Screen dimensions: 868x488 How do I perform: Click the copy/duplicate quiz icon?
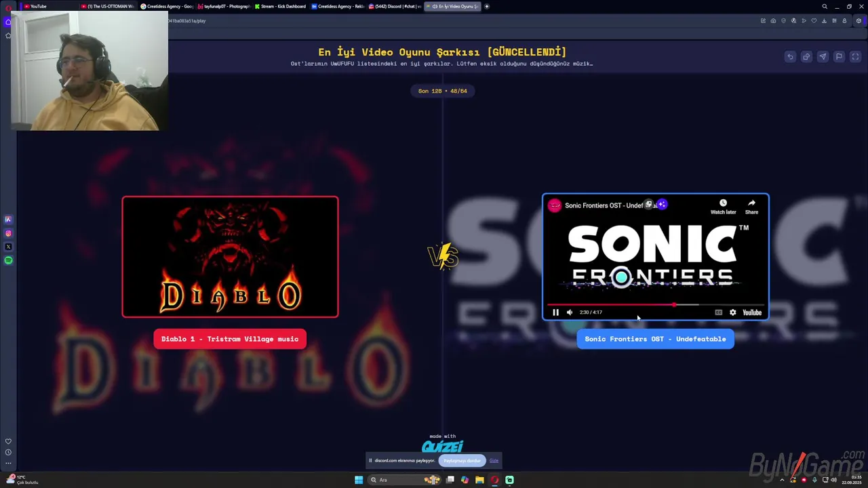(x=806, y=57)
